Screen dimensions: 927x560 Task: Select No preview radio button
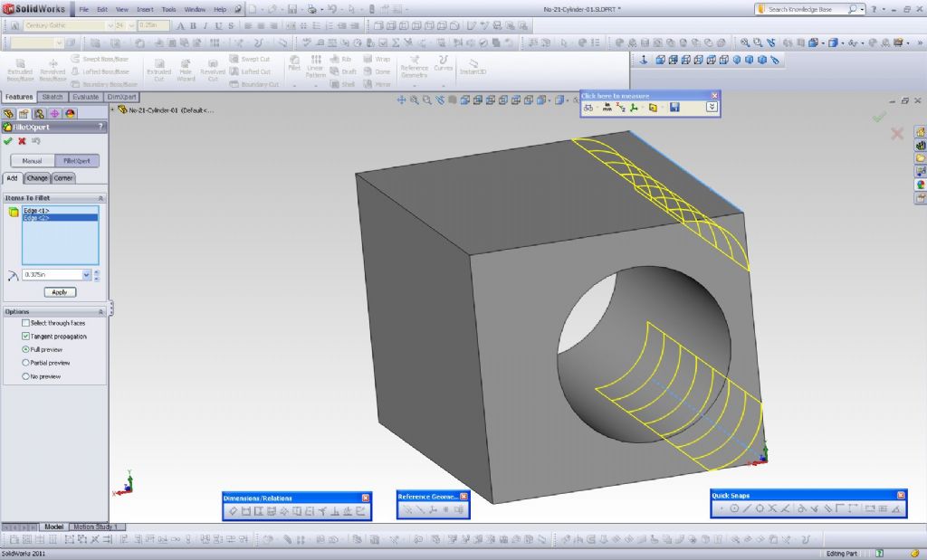[25, 376]
